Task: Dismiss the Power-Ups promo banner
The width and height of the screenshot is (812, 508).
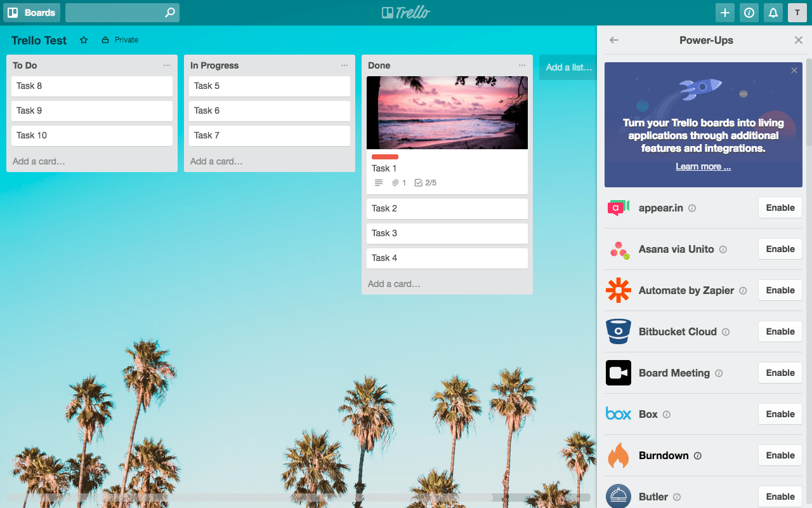Action: click(794, 70)
